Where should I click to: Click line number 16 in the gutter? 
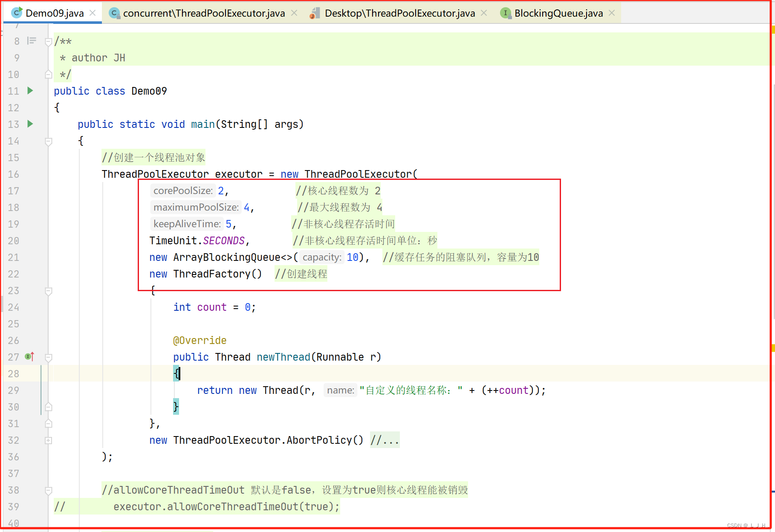coord(14,174)
